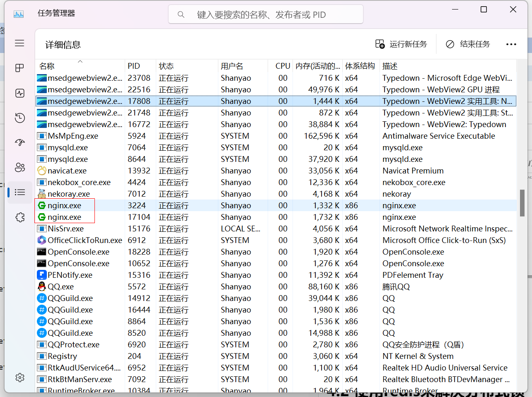Click the "Navicat Premium" description cell

(413, 171)
